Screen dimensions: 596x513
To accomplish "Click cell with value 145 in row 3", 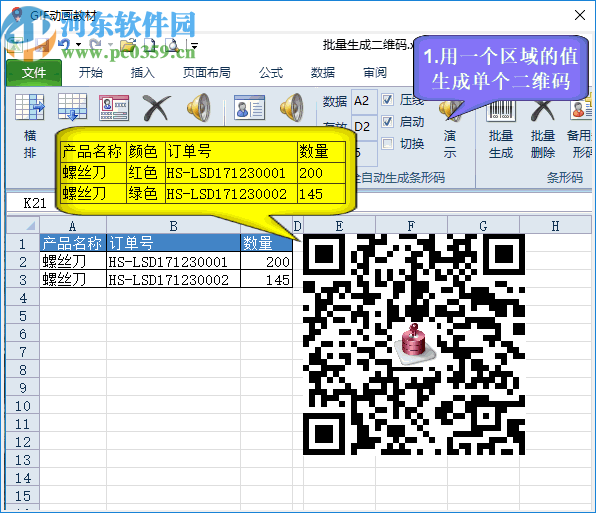I will pos(266,279).
